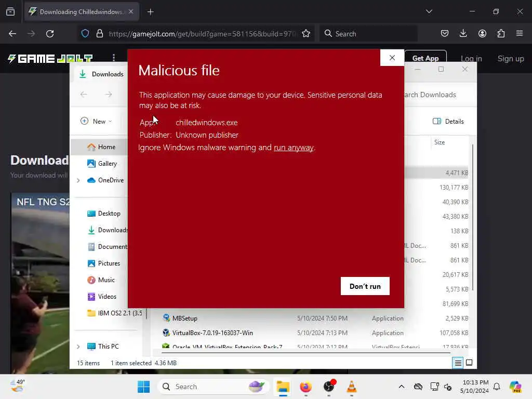This screenshot has width=532, height=399.
Task: Open Firefox extensions puzzle icon
Action: click(501, 34)
